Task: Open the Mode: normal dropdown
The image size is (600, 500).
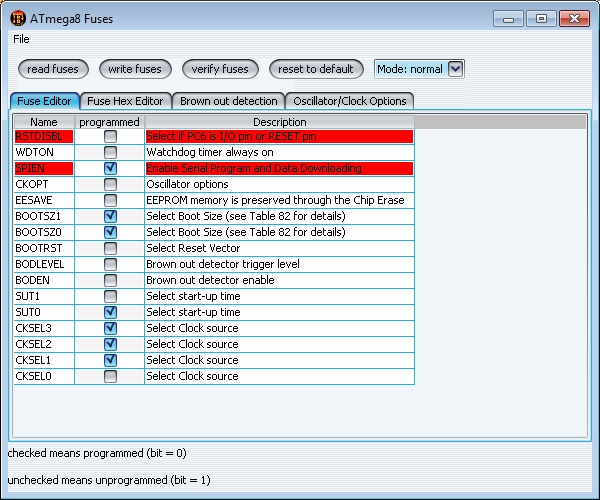Action: [419, 69]
